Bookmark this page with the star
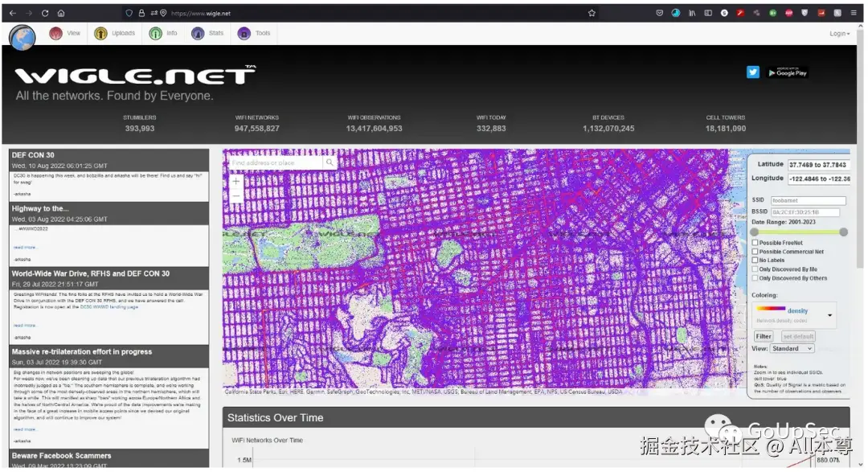Screen dimensions: 868x472 click(592, 13)
